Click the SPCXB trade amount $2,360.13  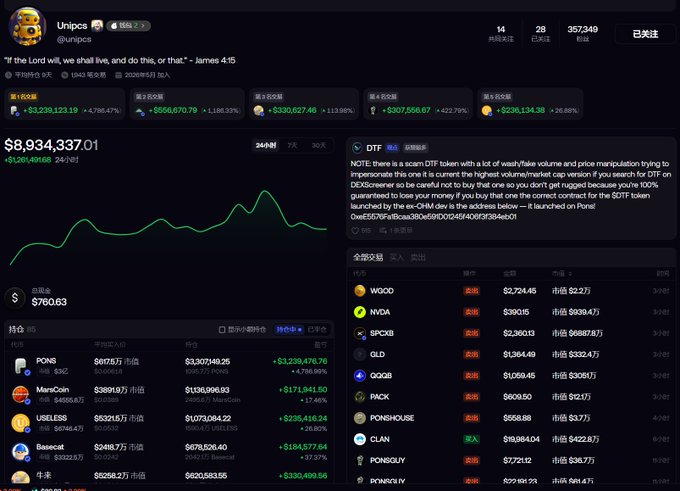(x=519, y=333)
